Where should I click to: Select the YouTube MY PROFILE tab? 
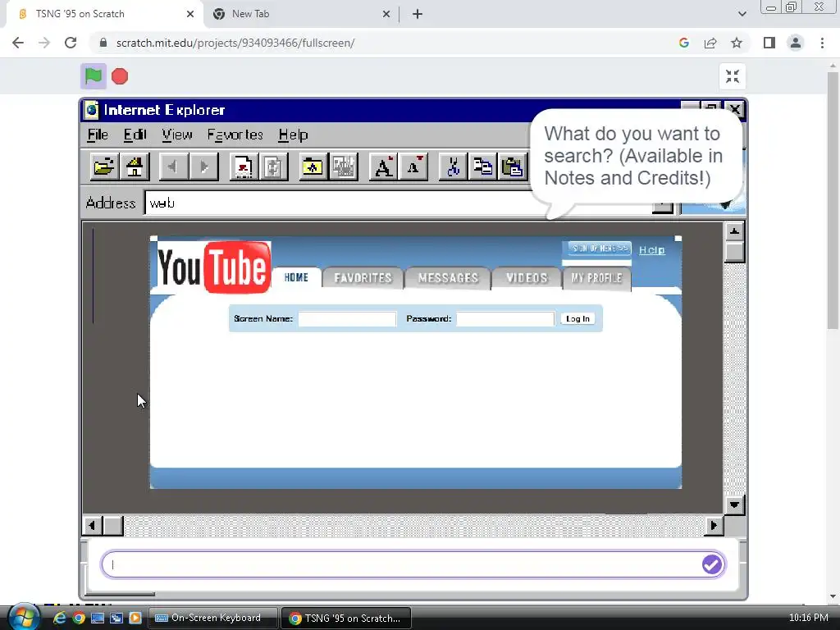click(x=596, y=278)
